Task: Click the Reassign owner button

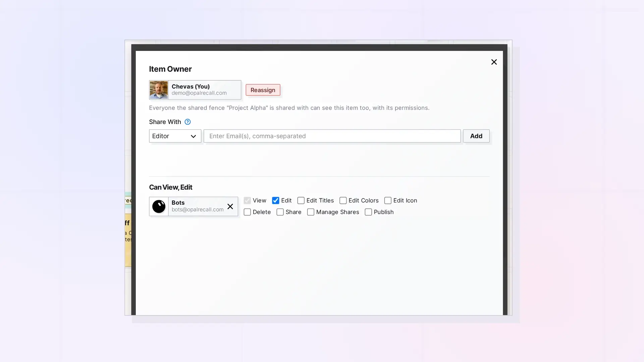Action: tap(263, 90)
